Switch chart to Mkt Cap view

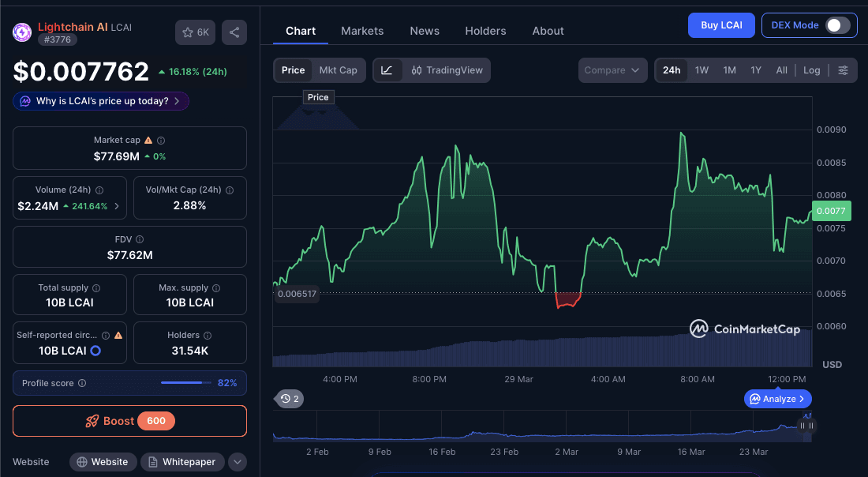(x=338, y=70)
